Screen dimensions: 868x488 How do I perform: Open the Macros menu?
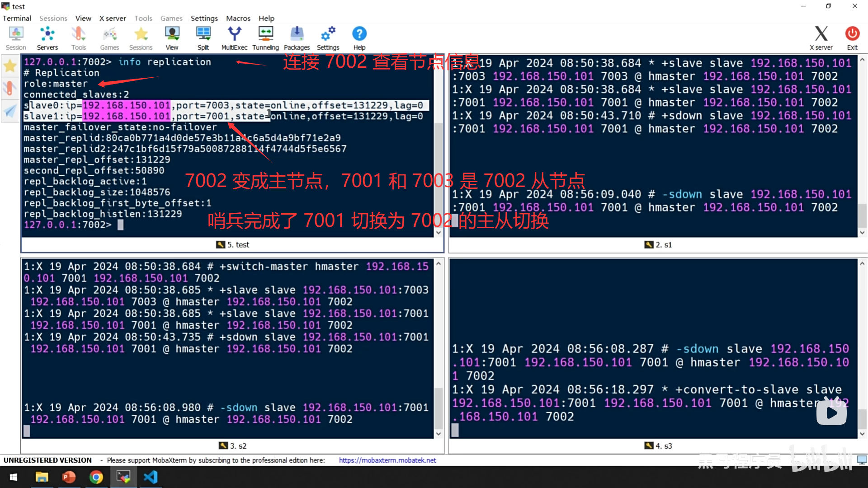(238, 18)
